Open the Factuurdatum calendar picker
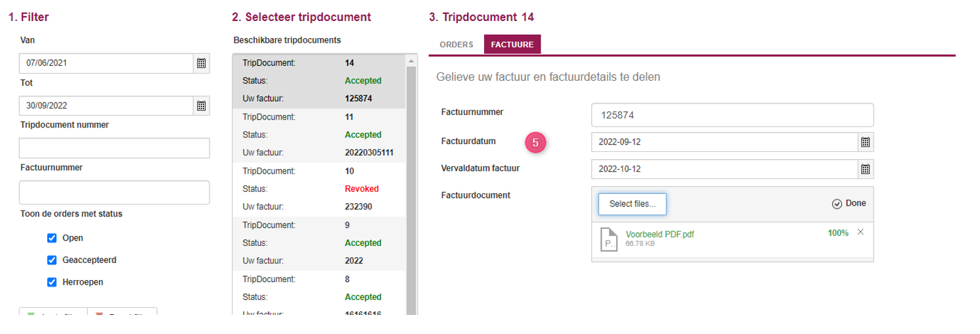 pos(866,142)
